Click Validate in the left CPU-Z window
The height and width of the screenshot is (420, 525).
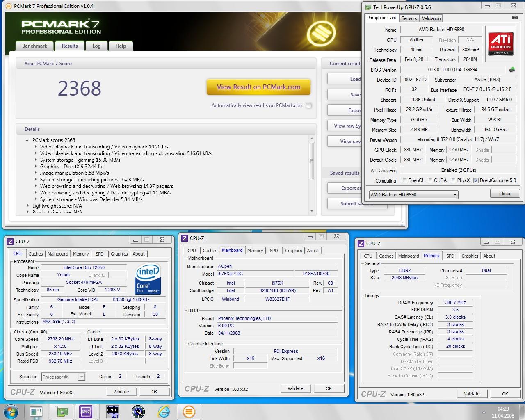[x=121, y=392]
